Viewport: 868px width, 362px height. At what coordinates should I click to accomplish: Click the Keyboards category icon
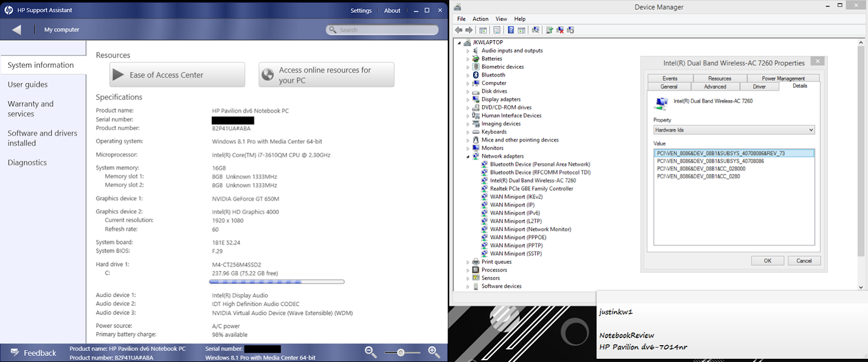pyautogui.click(x=476, y=132)
